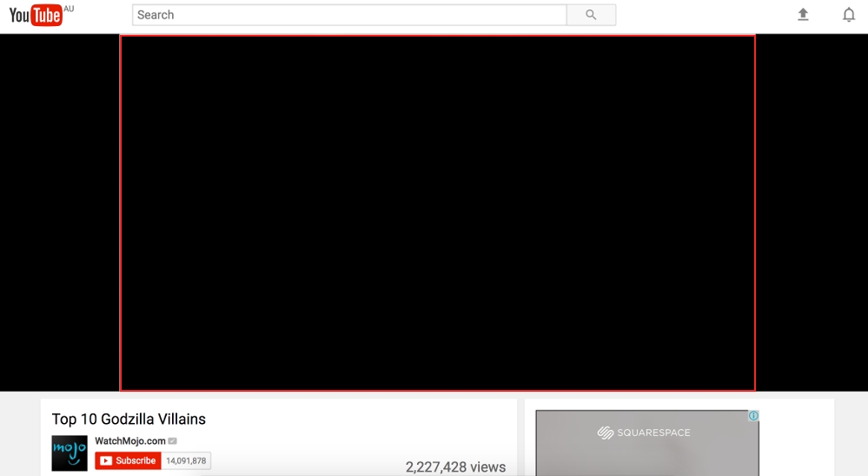Open the WatchMojo.com channel link
This screenshot has width=868, height=476.
[130, 441]
